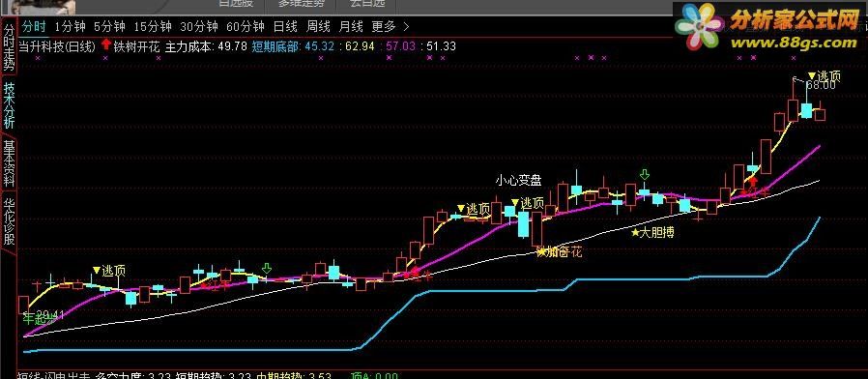Switch to the 分时 period tab
The width and height of the screenshot is (868, 379).
pos(35,26)
